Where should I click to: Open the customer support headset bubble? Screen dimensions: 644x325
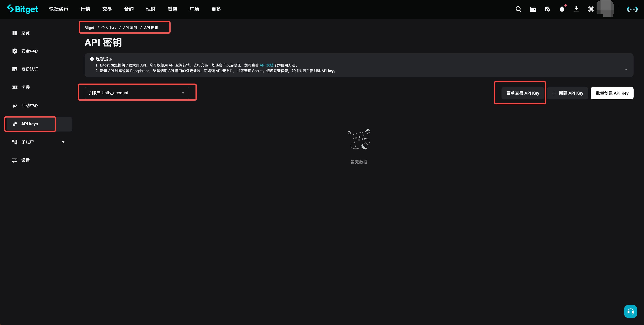(630, 311)
